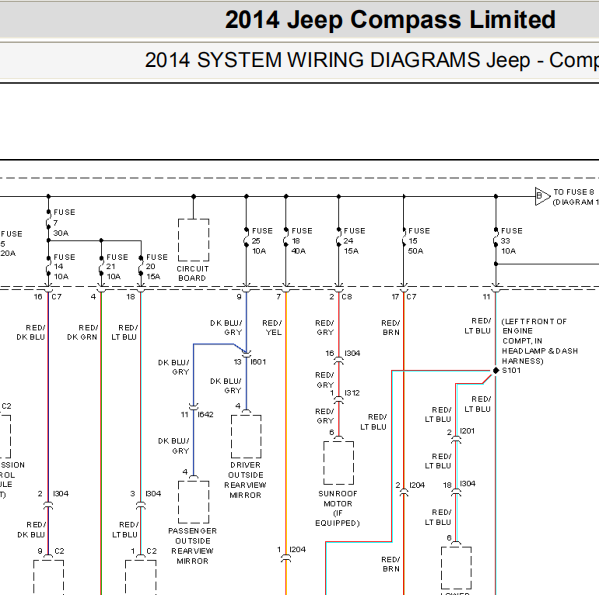This screenshot has width=599, height=595.
Task: Select the FUSE 18 40A label
Action: click(x=302, y=241)
